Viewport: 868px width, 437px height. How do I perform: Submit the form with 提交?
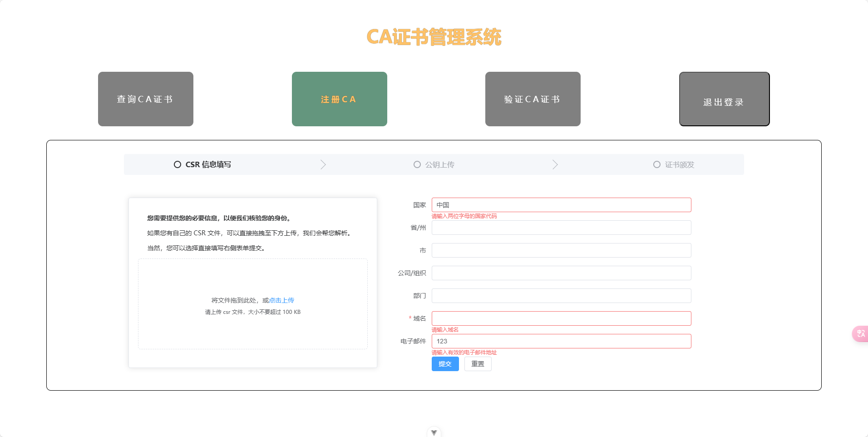[445, 364]
